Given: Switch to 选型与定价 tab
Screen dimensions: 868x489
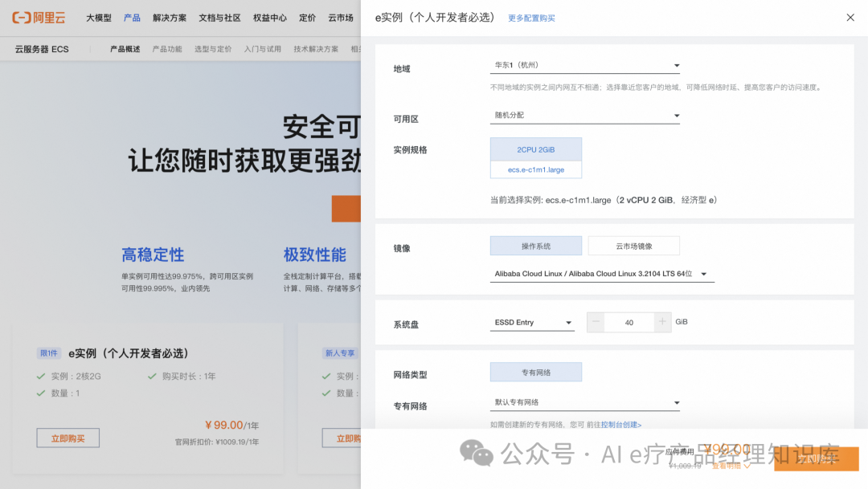Looking at the screenshot, I should click(x=213, y=49).
